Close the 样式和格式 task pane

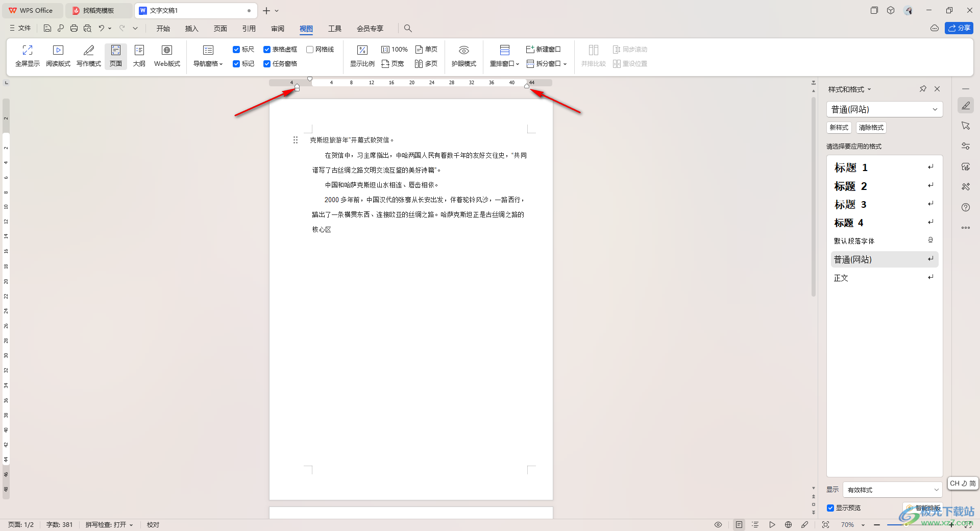click(x=937, y=89)
